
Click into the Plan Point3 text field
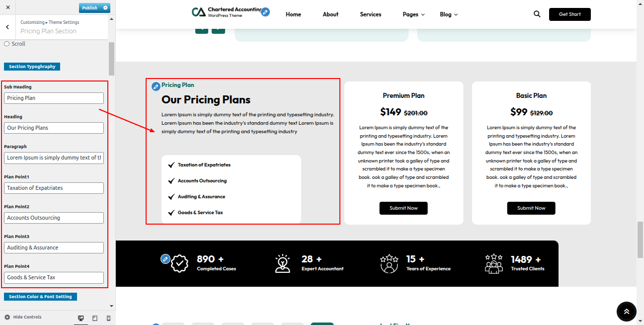click(x=54, y=247)
